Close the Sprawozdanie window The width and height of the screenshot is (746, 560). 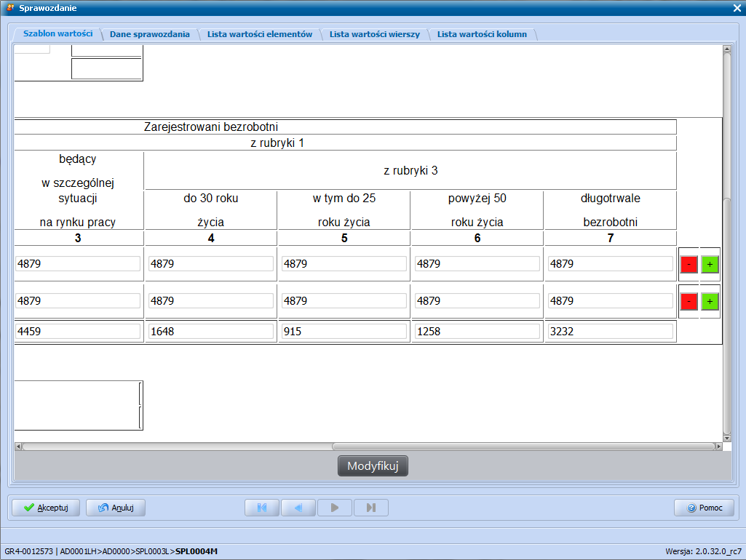click(737, 8)
